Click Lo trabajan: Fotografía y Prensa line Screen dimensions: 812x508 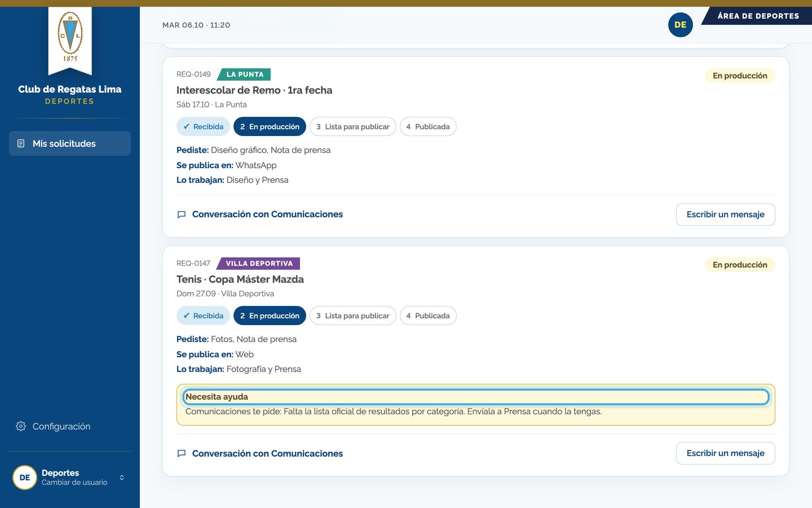[x=239, y=369]
